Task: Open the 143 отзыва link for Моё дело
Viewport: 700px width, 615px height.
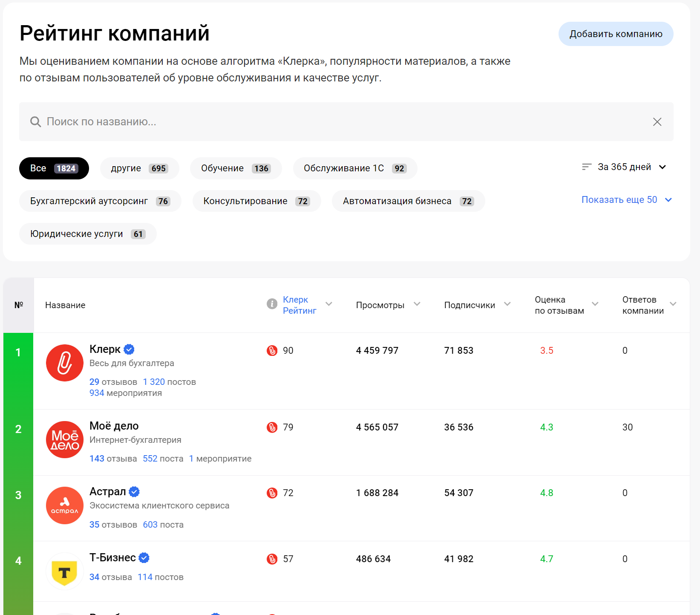Action: 113,459
